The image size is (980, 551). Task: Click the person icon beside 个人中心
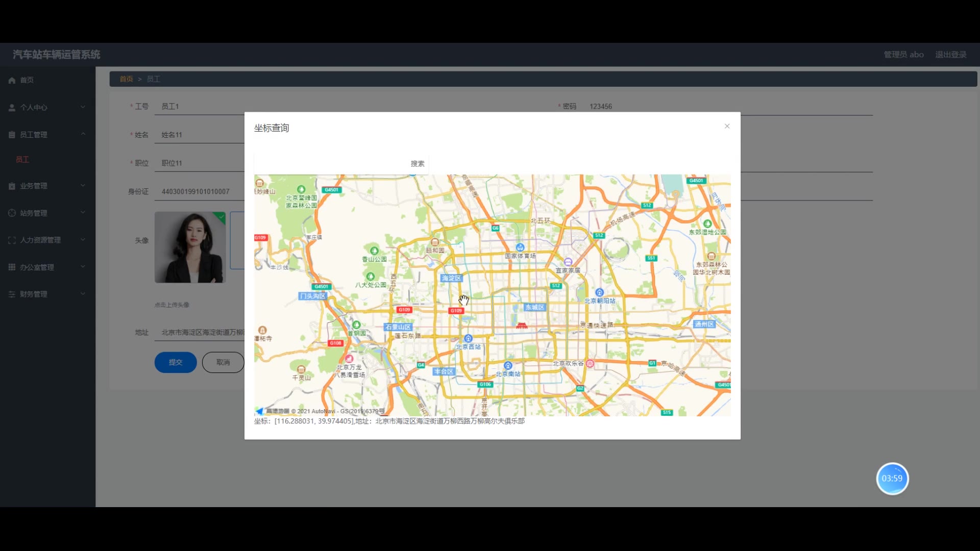tap(12, 108)
